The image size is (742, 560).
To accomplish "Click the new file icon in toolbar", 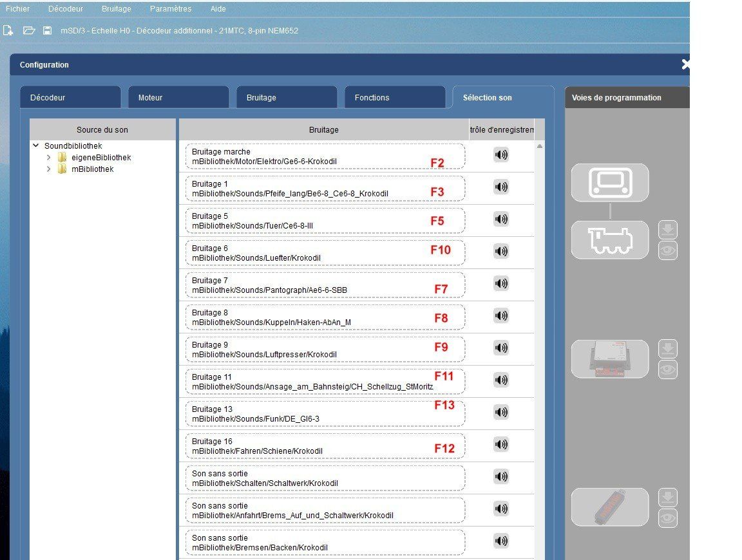I will pos(8,31).
